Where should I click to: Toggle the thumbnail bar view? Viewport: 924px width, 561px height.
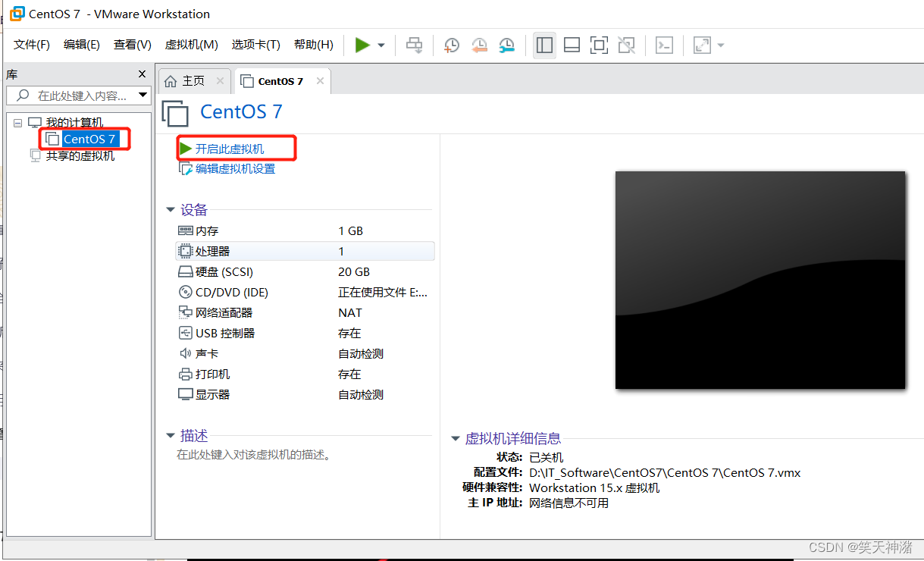[572, 45]
